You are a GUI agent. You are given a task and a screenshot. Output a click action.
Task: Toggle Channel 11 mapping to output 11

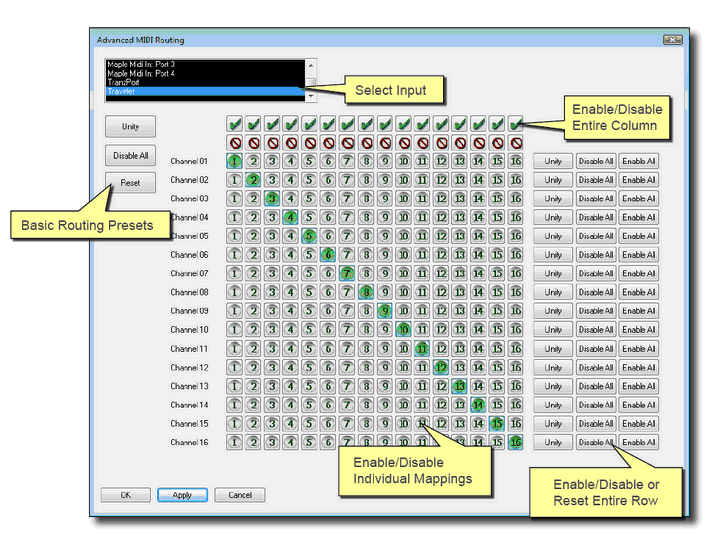[422, 348]
